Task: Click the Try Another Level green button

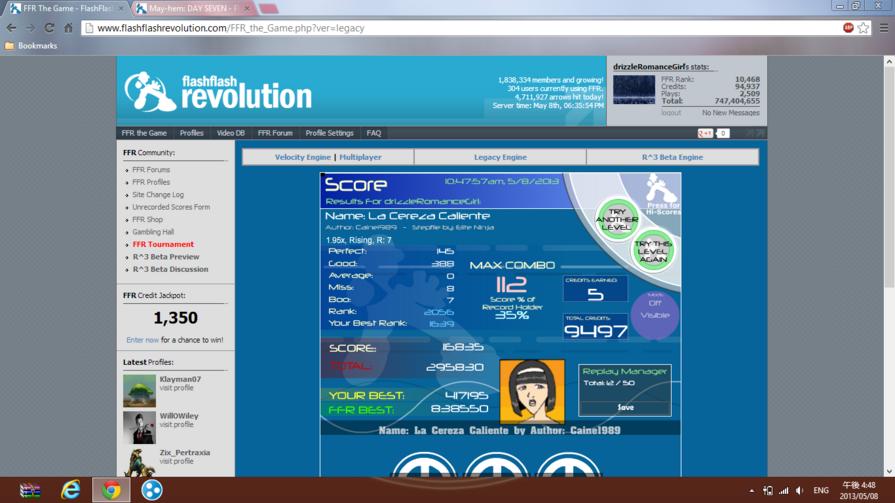Action: pos(616,219)
